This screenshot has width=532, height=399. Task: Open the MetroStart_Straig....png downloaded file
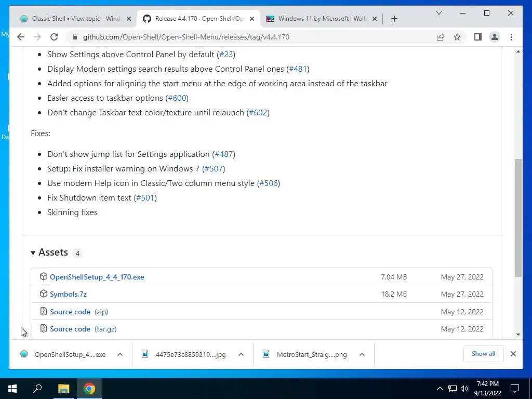coord(312,354)
